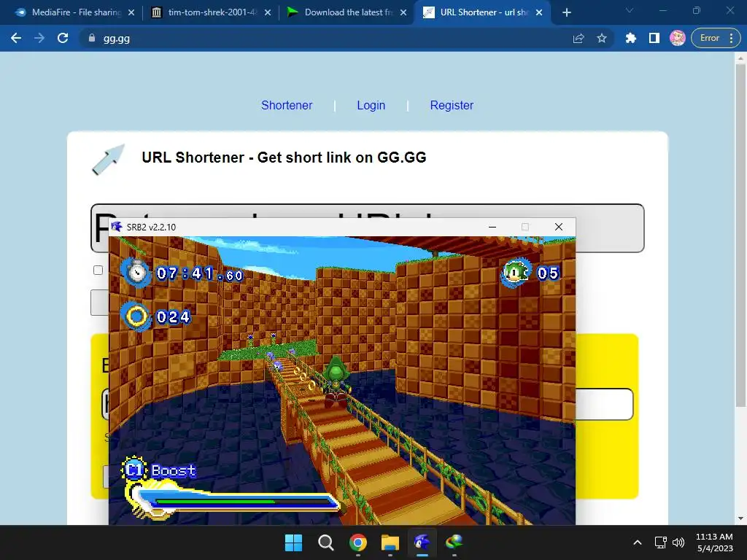Reload the gg.gg page
The image size is (747, 560).
(63, 38)
